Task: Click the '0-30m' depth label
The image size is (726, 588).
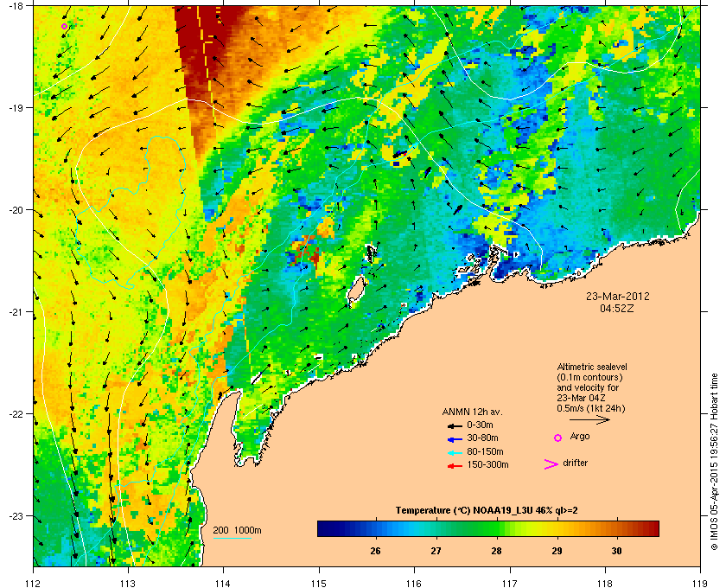Action: point(481,425)
